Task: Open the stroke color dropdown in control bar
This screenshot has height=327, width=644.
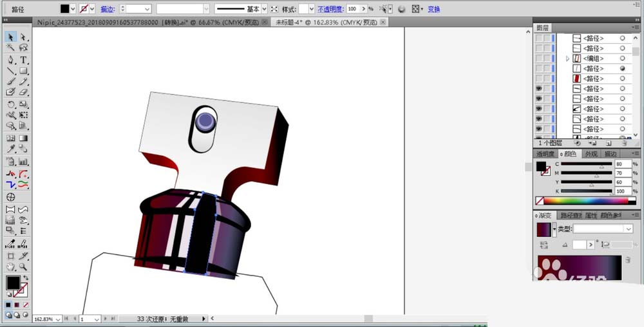Action: (x=92, y=8)
